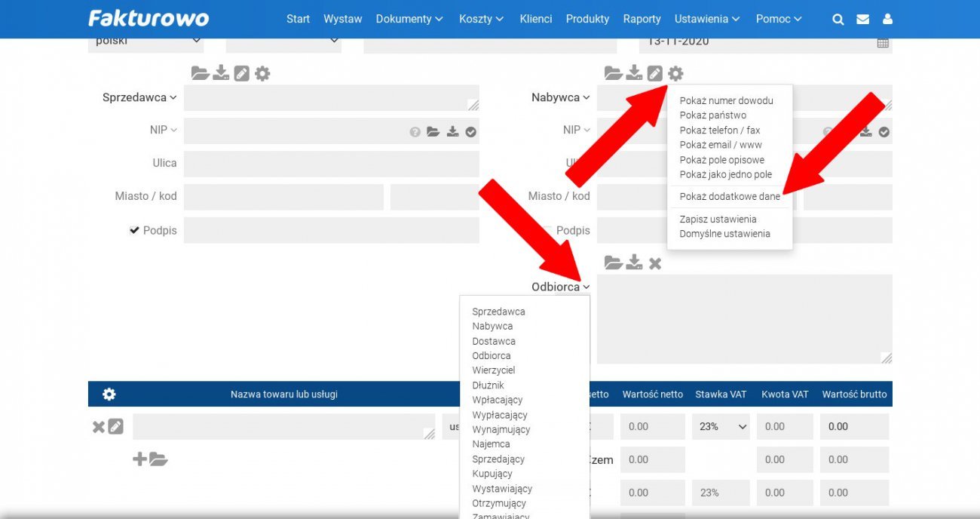This screenshot has height=519, width=980.
Task: Click the plus icon to add product row
Action: 139,459
